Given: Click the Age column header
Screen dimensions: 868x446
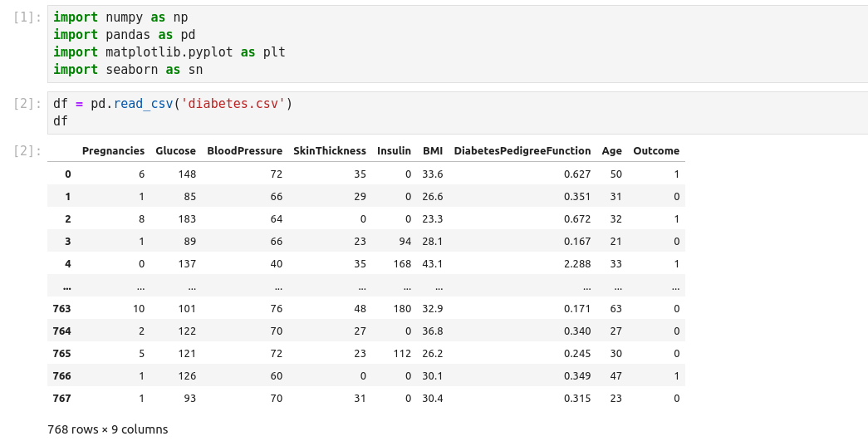Looking at the screenshot, I should (611, 151).
